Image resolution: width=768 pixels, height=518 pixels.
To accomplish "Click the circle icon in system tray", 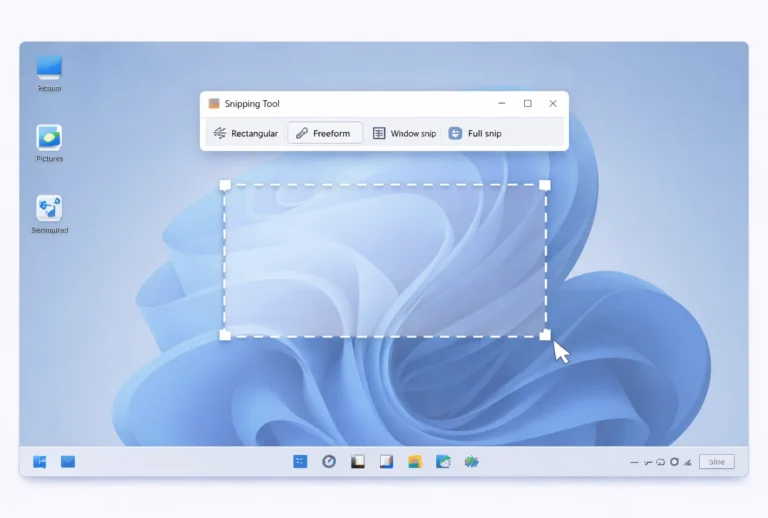I will tap(674, 462).
